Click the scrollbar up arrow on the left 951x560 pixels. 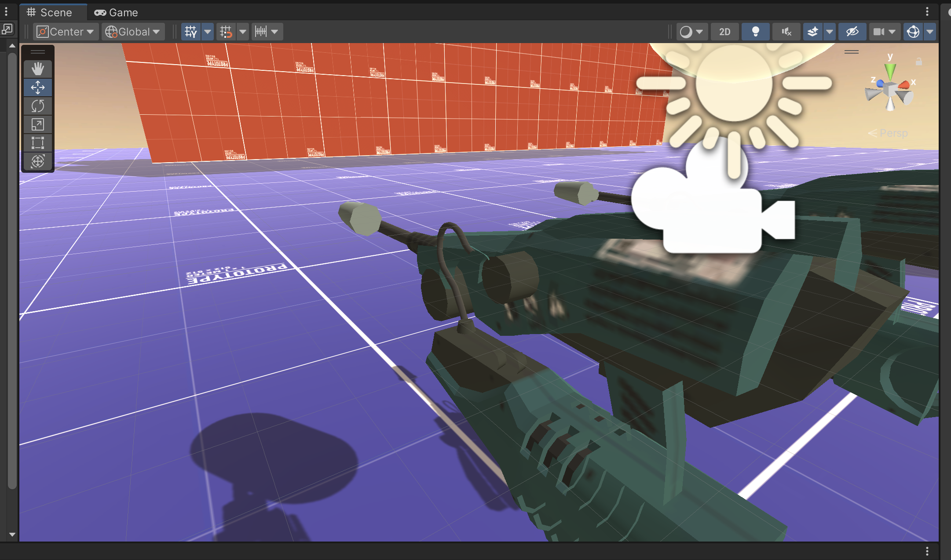coord(12,45)
